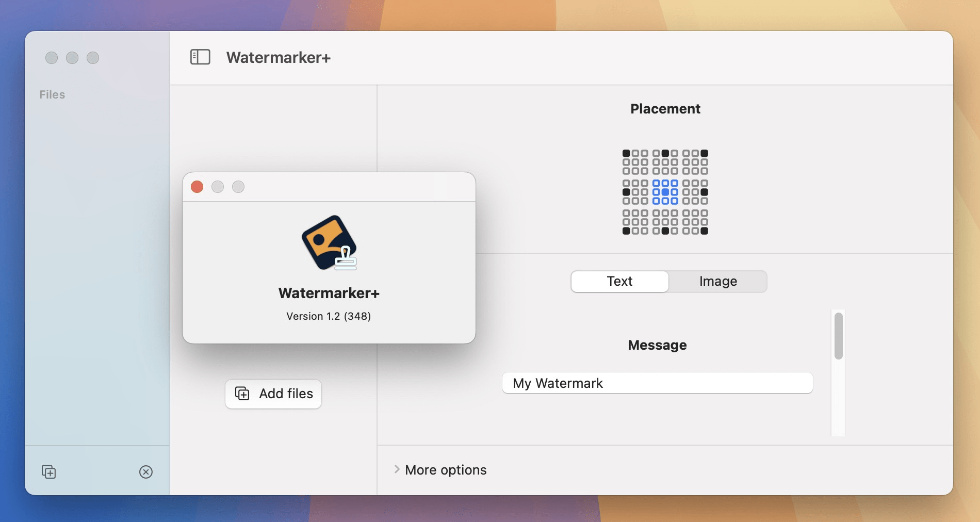Select the top-left corner placement square

point(626,153)
